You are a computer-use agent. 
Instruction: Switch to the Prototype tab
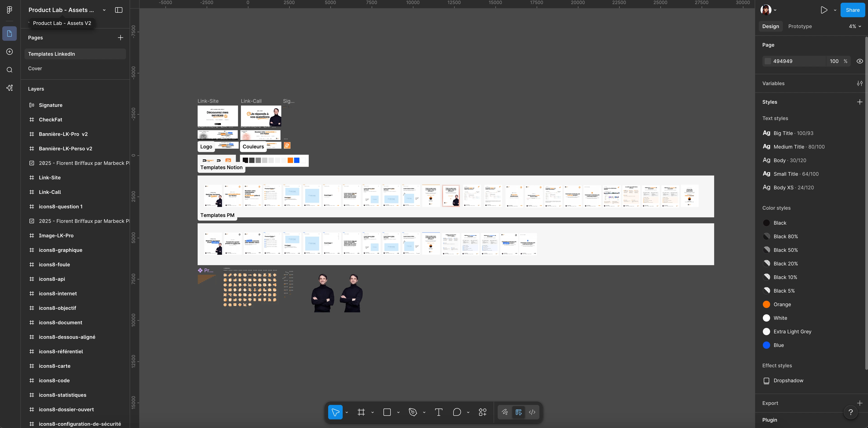800,26
